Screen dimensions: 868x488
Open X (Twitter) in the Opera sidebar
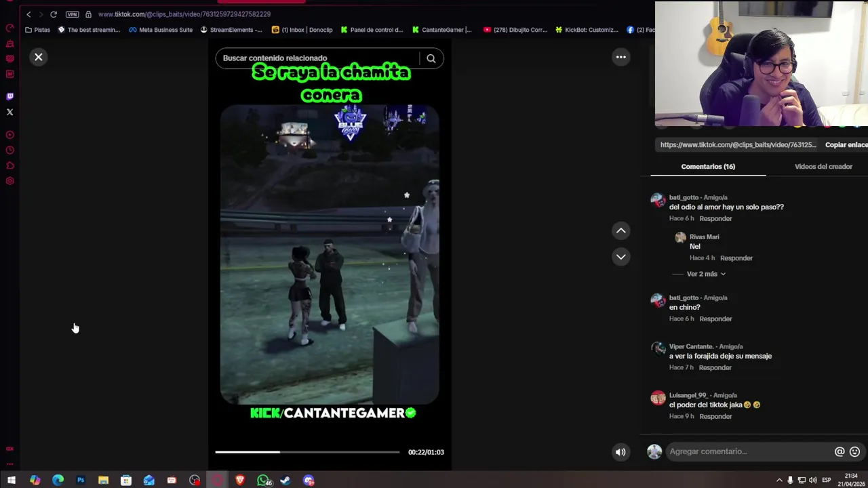pyautogui.click(x=9, y=112)
